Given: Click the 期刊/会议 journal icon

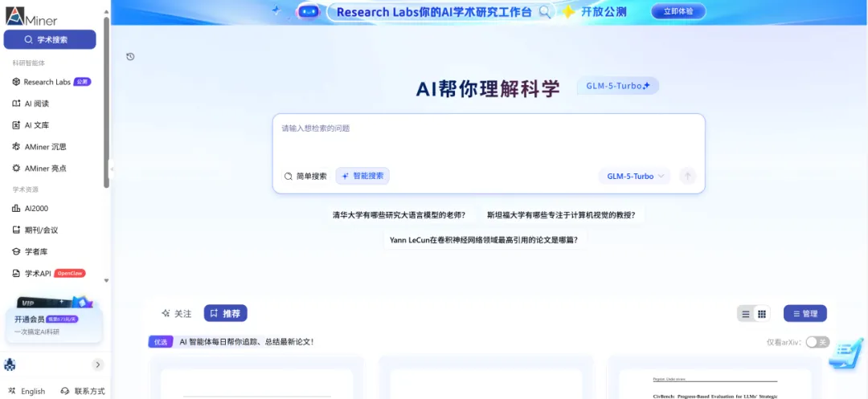Looking at the screenshot, I should pyautogui.click(x=16, y=230).
